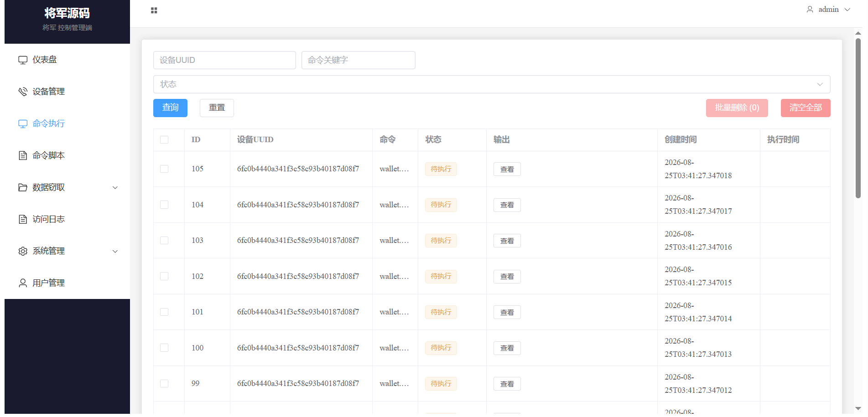This screenshot has width=868, height=417.
Task: Open the 仪表盘 monitor icon
Action: click(23, 60)
